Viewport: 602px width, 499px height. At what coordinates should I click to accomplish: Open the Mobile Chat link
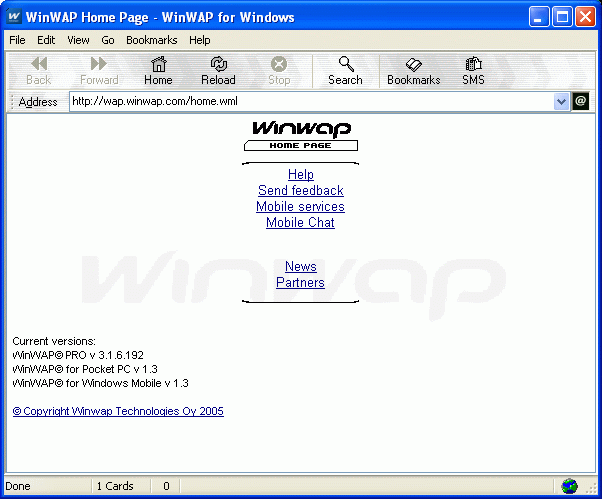point(300,223)
